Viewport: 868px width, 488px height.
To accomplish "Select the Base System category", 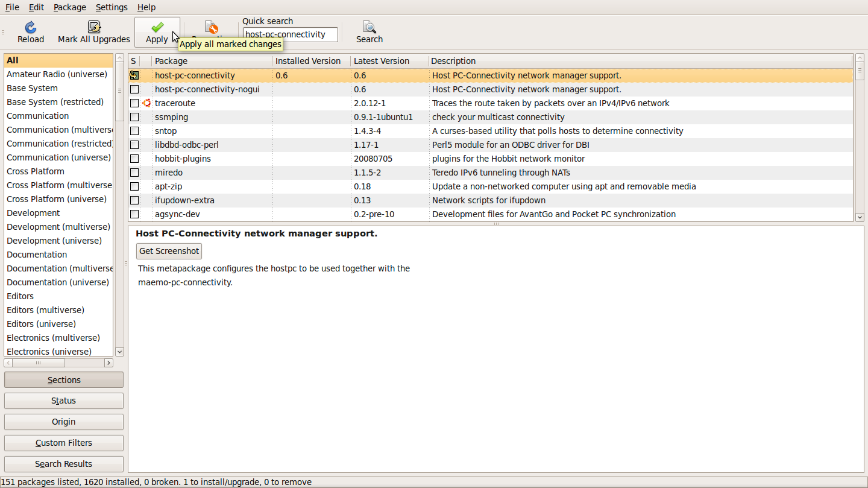I will (x=58, y=88).
